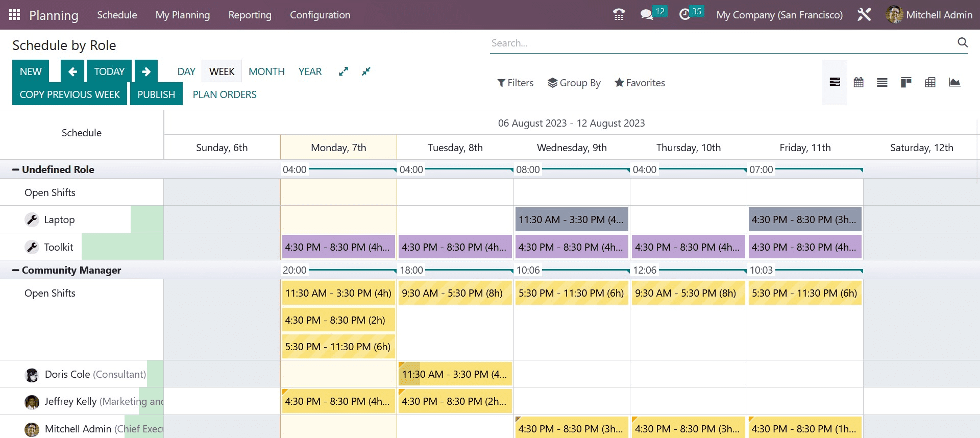Collapse all rows icon
980x438 pixels.
coord(366,71)
